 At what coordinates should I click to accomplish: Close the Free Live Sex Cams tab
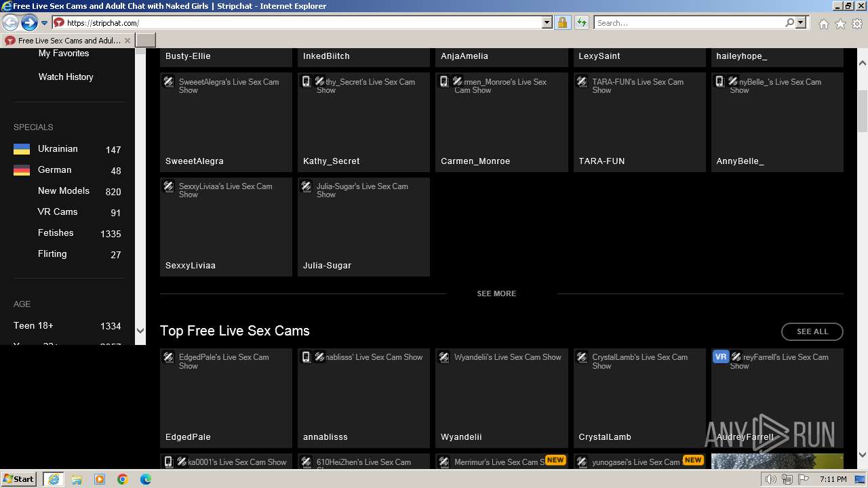pyautogui.click(x=127, y=41)
